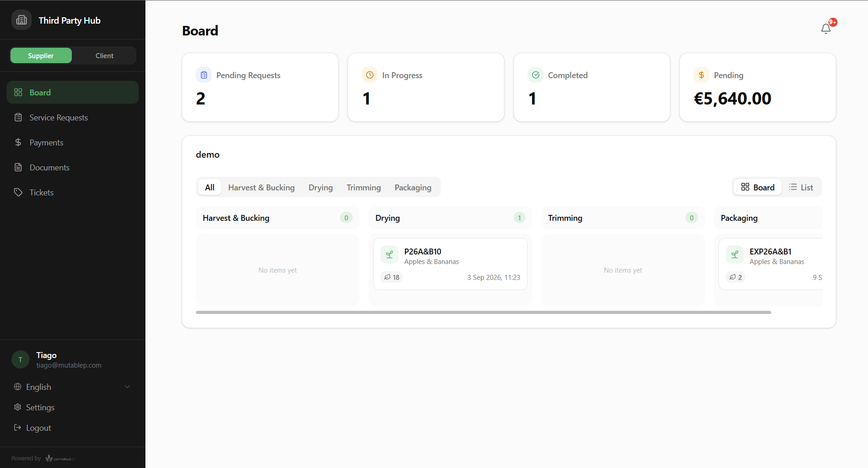Switch to Board view
The image size is (868, 468).
(x=758, y=187)
